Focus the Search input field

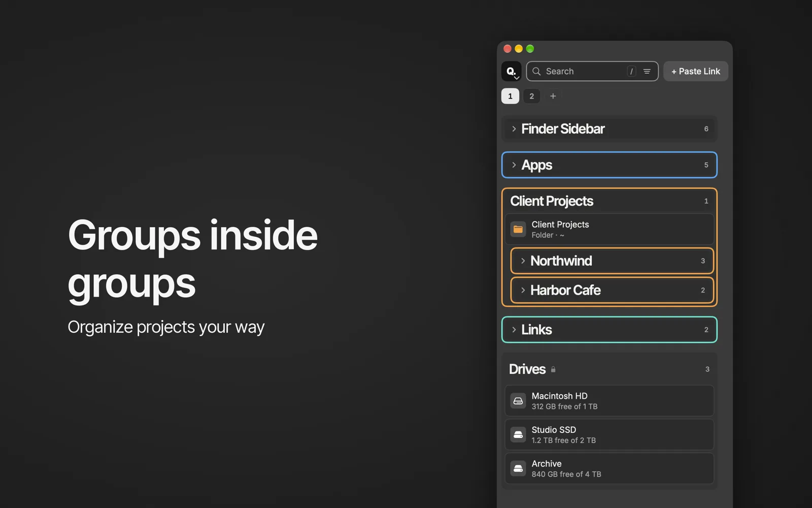[592, 71]
